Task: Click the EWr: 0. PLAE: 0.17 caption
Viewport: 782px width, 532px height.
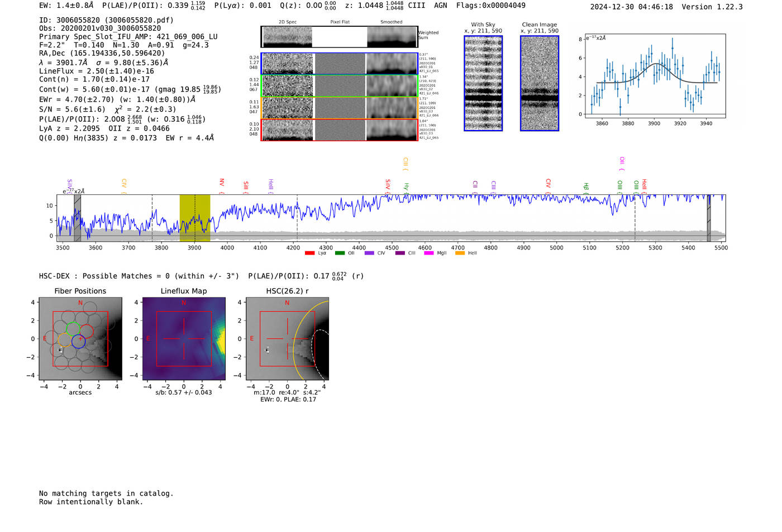Action: click(288, 399)
